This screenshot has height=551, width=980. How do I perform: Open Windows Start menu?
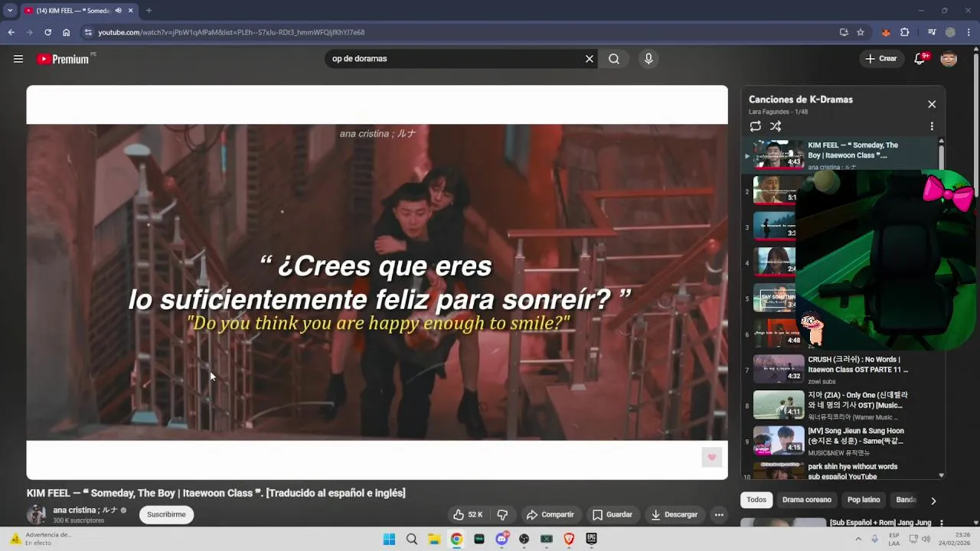[x=389, y=539]
